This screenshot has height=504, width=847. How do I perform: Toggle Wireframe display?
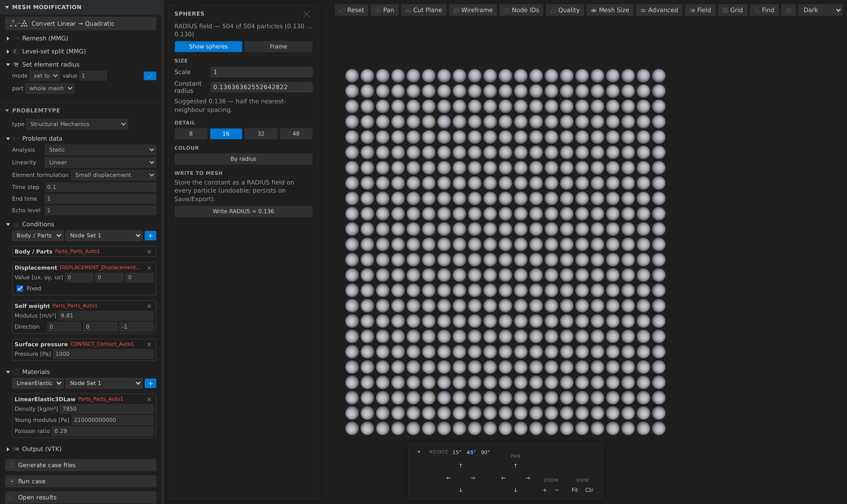(x=473, y=10)
